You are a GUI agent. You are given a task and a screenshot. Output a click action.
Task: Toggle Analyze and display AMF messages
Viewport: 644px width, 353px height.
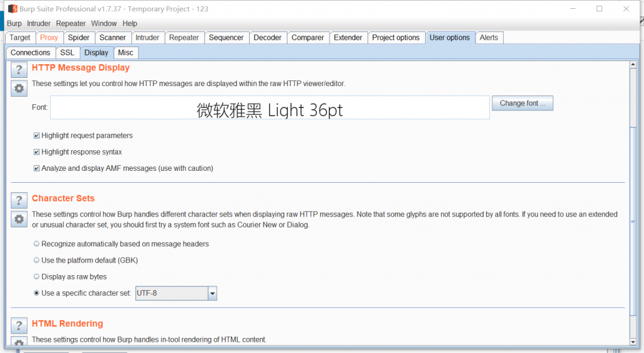36,168
